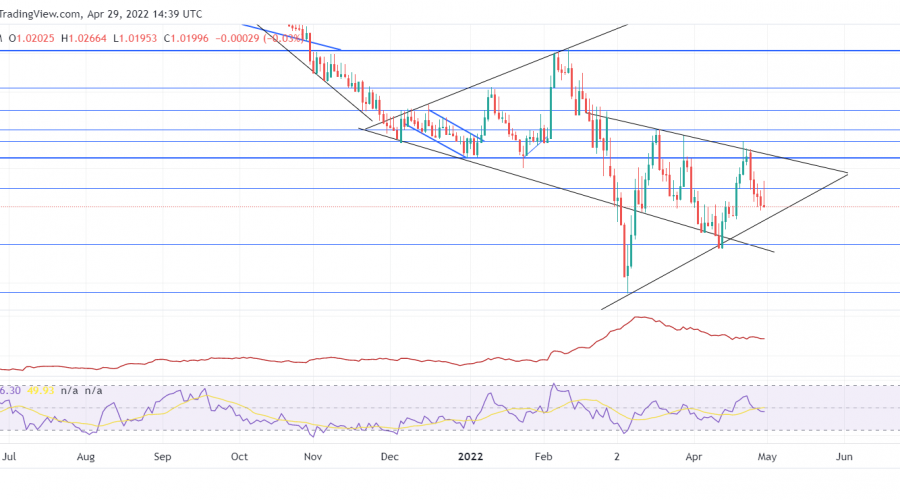Screen dimensions: 900x500
Task: Click the price change value −0.00029
Action: (239, 38)
